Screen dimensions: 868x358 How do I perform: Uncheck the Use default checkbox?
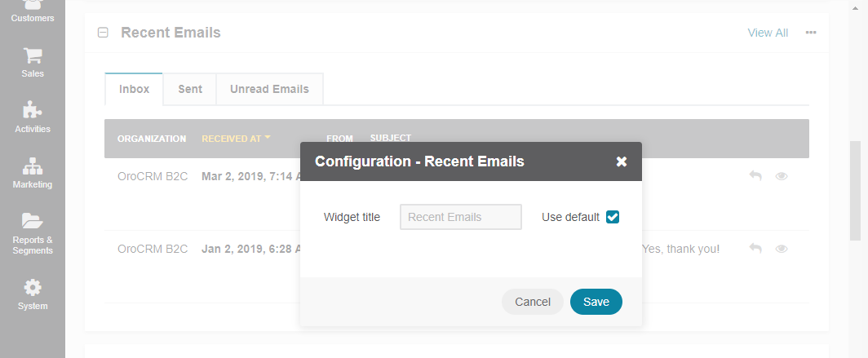pos(612,217)
